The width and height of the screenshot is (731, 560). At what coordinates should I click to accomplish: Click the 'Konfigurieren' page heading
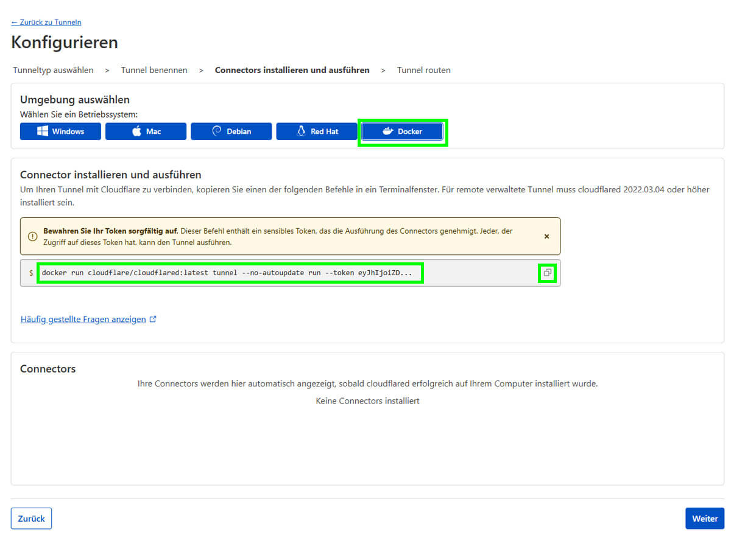click(x=65, y=43)
